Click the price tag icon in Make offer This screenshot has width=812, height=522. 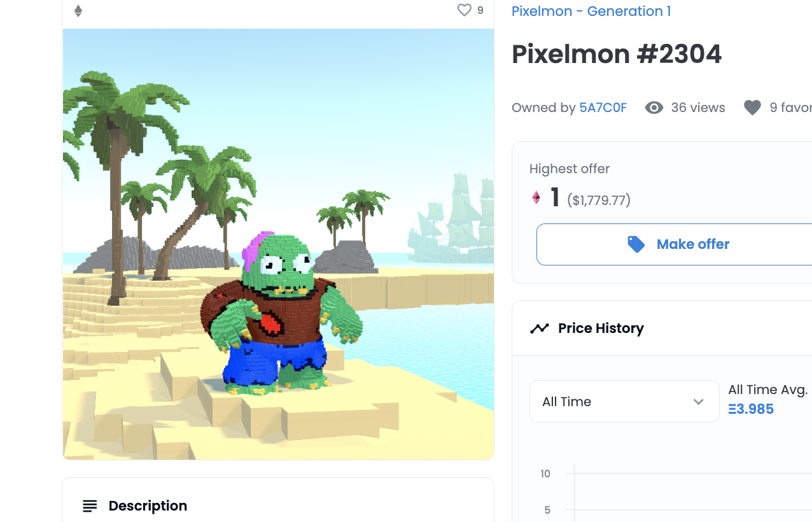[x=636, y=244]
